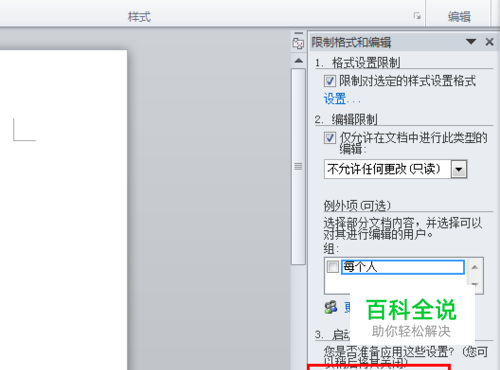Click the 2. 编辑限制 heading
The width and height of the screenshot is (500, 370).
point(346,119)
